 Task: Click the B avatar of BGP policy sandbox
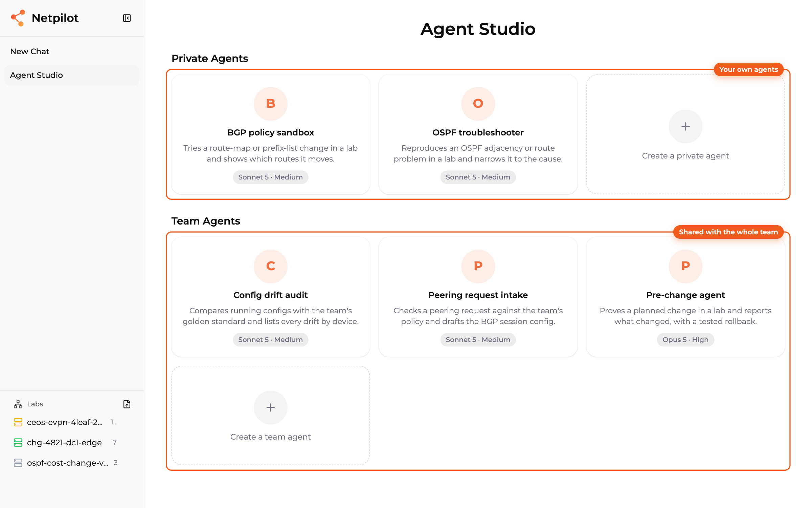(x=271, y=104)
